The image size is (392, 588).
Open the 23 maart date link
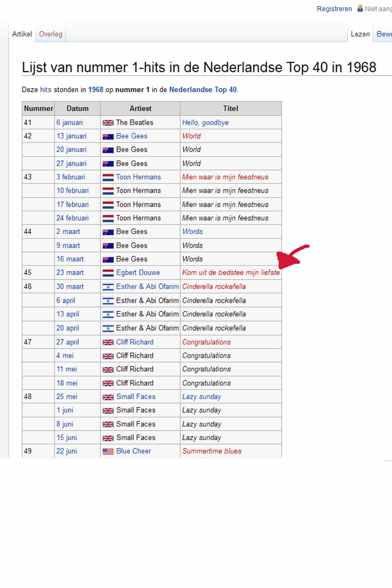tap(70, 272)
